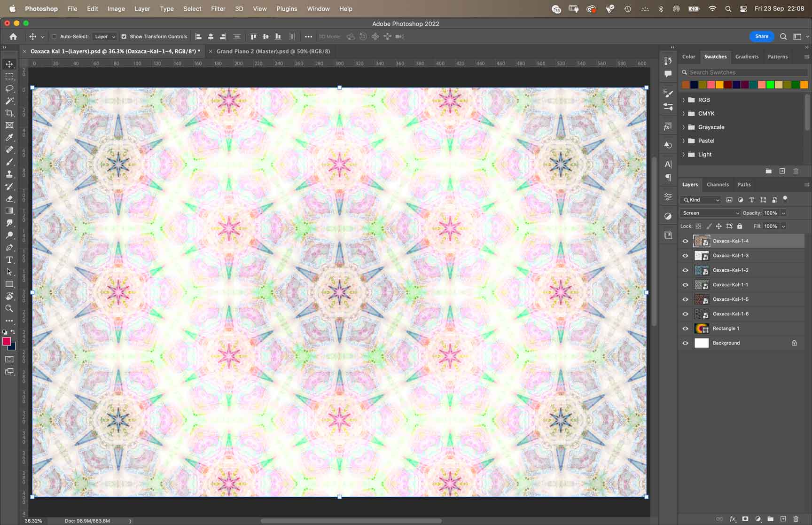The image size is (812, 525).
Task: Select the Frame tool
Action: click(x=9, y=125)
